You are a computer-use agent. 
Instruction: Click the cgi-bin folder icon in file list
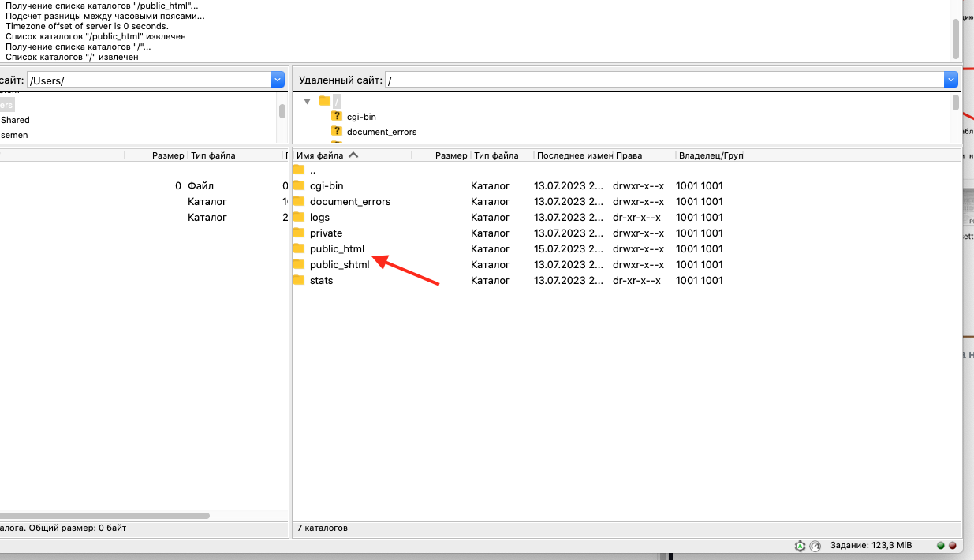pyautogui.click(x=299, y=185)
